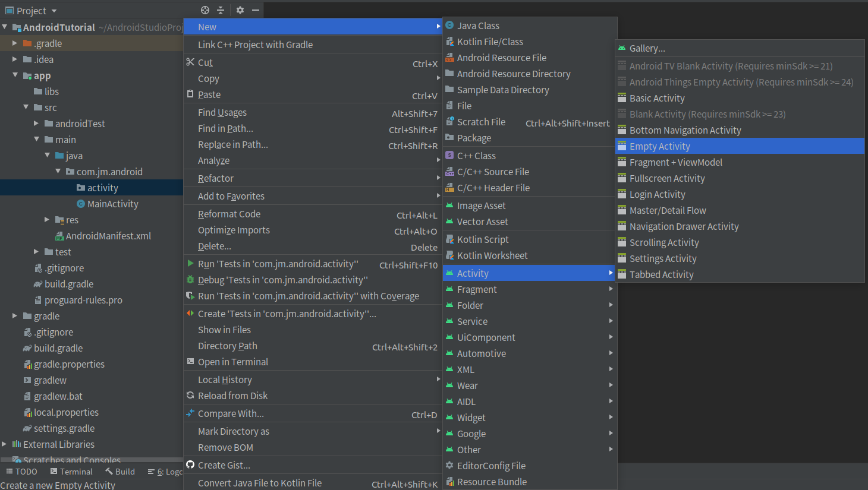Click the Open in Terminal icon

click(x=190, y=361)
